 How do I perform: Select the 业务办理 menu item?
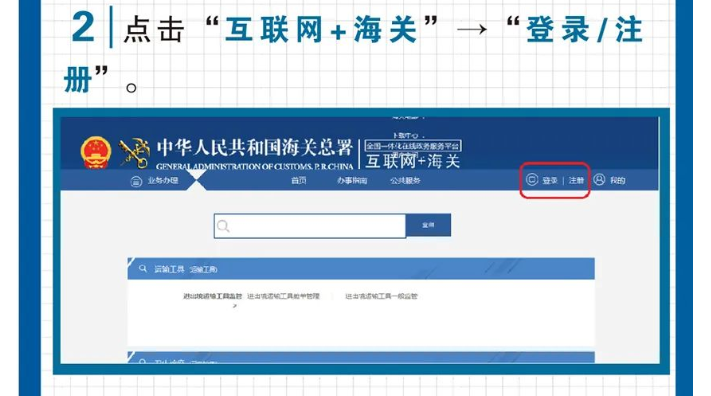[163, 181]
